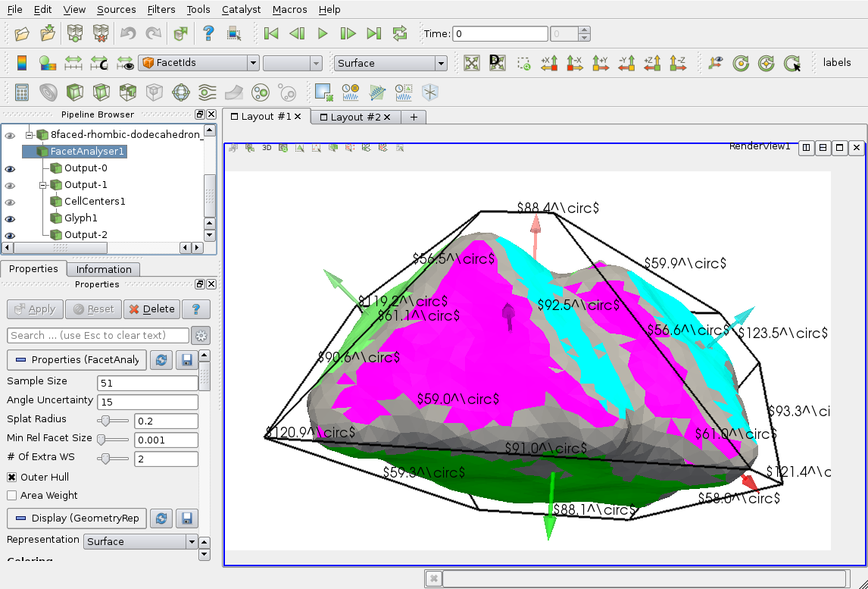The width and height of the screenshot is (868, 589).
Task: Switch to the Information tab
Action: tap(104, 269)
